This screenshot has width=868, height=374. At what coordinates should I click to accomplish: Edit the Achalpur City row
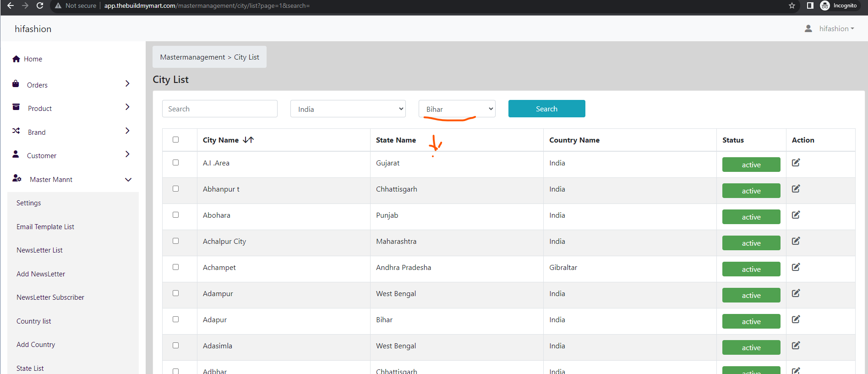point(796,241)
